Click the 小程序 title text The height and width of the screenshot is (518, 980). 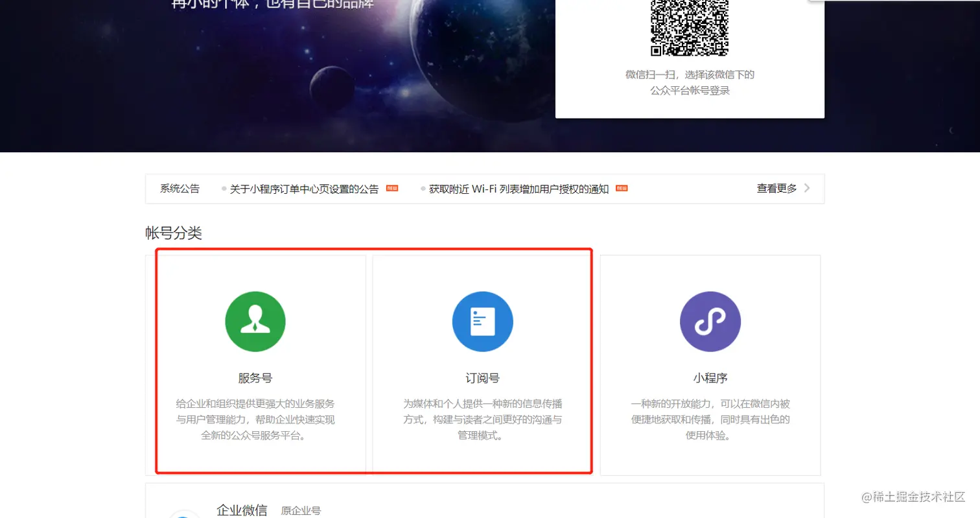pos(710,379)
